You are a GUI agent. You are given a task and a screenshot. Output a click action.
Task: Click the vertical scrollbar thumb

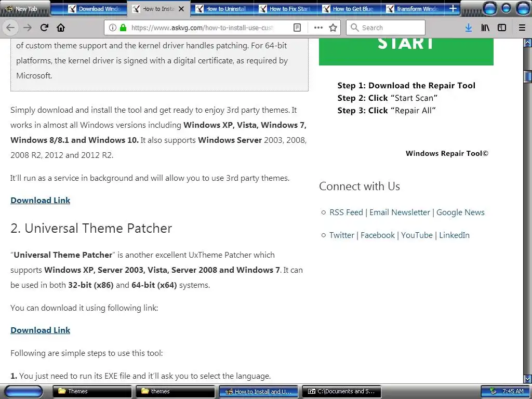click(528, 76)
